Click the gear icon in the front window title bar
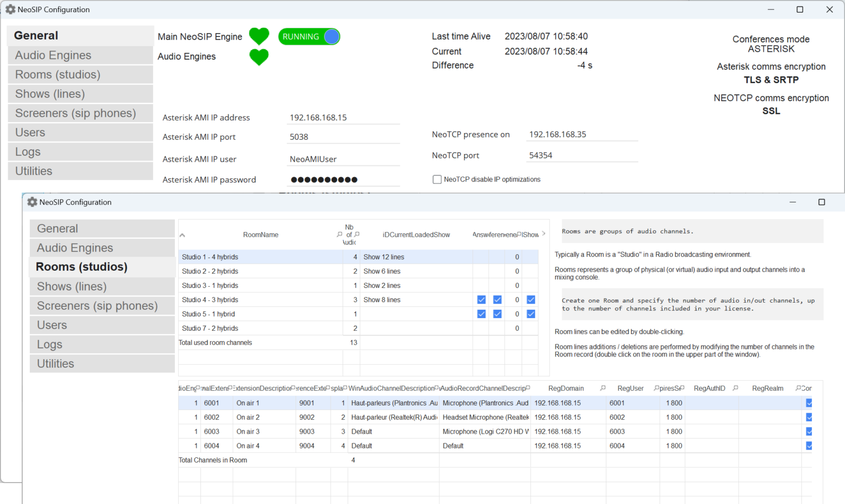The width and height of the screenshot is (845, 504). (x=32, y=202)
